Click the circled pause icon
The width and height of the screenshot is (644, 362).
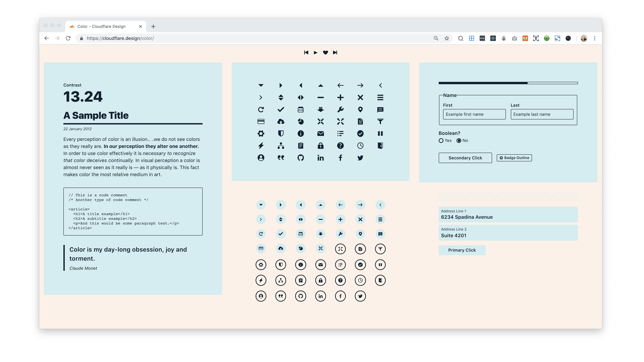[x=380, y=265]
